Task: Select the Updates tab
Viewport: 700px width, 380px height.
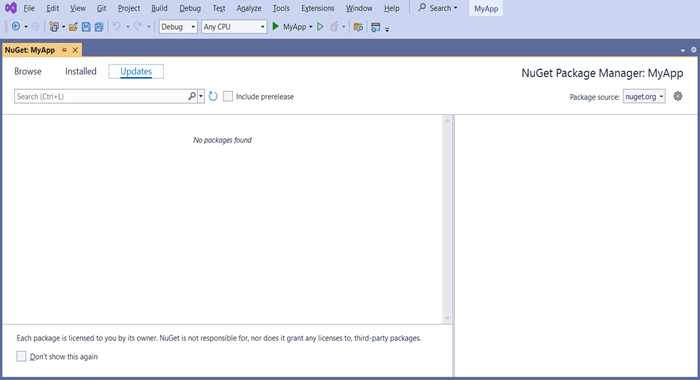Action: pyautogui.click(x=136, y=71)
